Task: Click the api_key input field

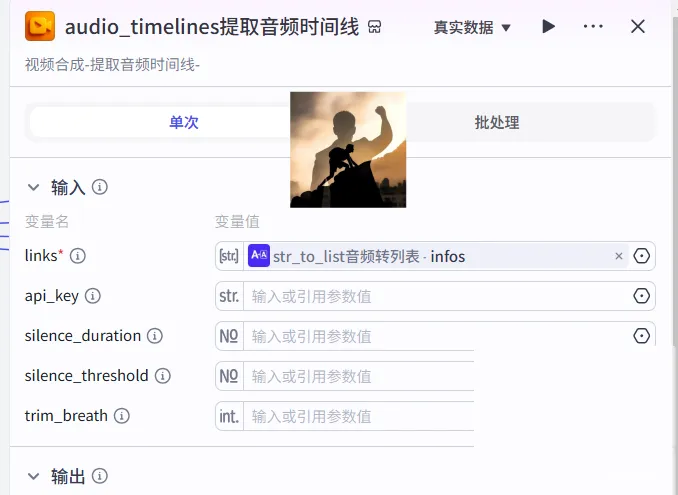Action: tap(437, 296)
